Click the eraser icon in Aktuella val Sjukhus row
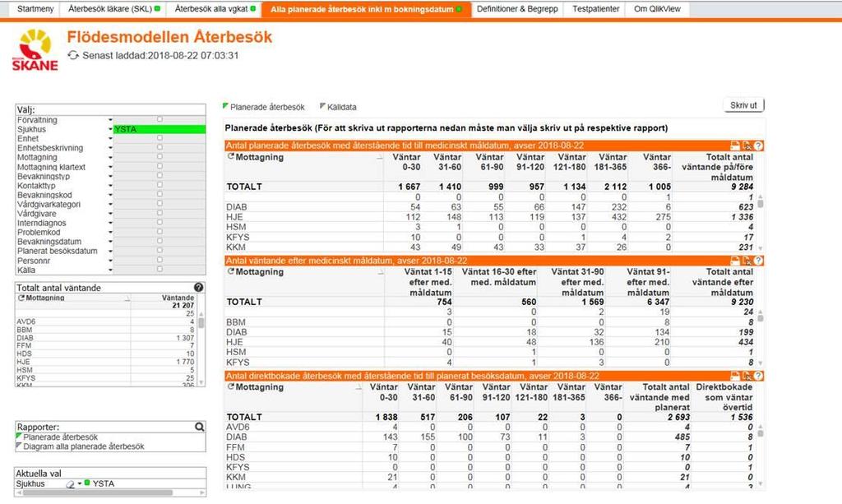This screenshot has width=842, height=504. point(70,484)
